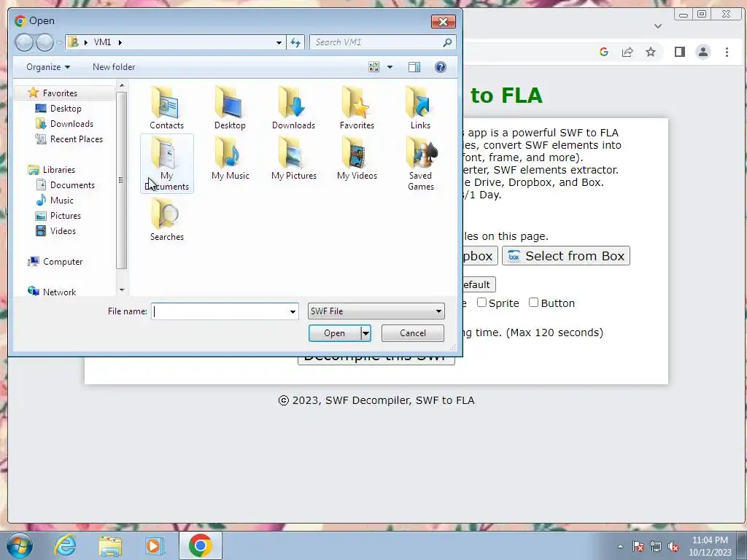The image size is (747, 560).
Task: Open the Desktop folder icon in file list
Action: 230,108
